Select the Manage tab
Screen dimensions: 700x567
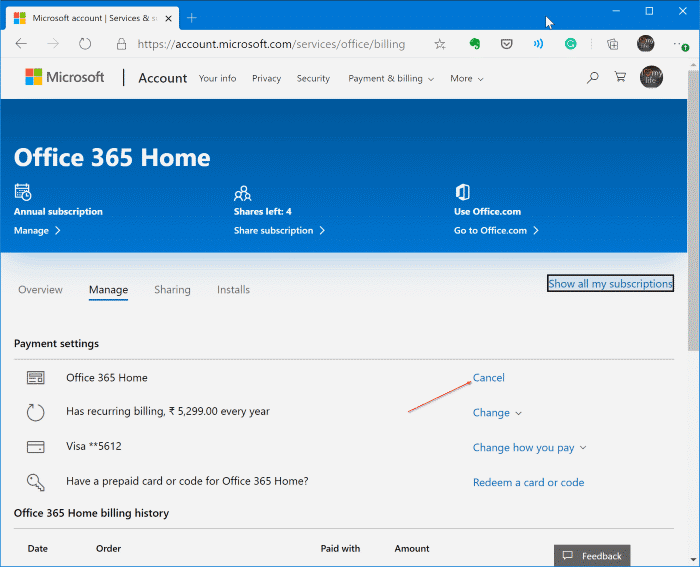(108, 290)
